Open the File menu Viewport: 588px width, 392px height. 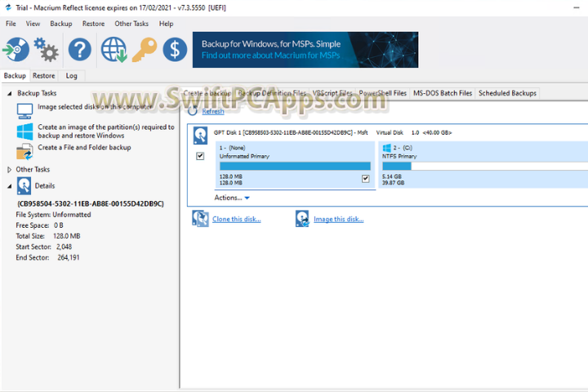tap(11, 24)
